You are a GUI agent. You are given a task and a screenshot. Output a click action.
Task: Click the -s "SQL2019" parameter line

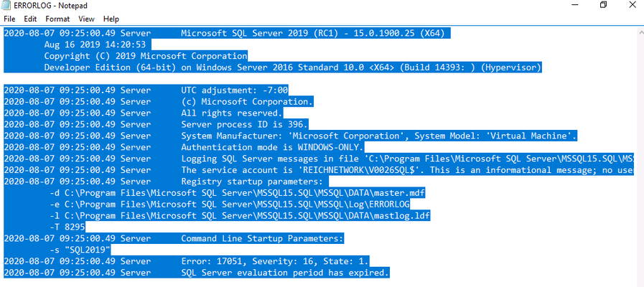pos(80,250)
